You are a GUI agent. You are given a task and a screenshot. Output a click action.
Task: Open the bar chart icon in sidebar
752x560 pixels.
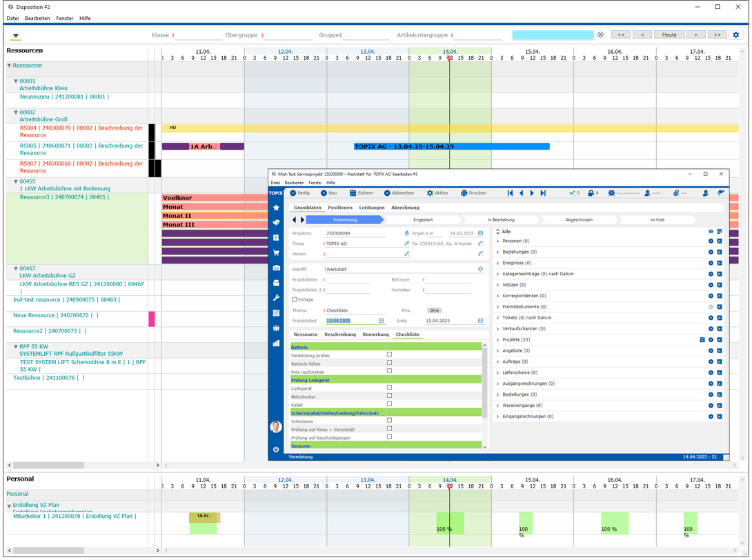tap(276, 343)
